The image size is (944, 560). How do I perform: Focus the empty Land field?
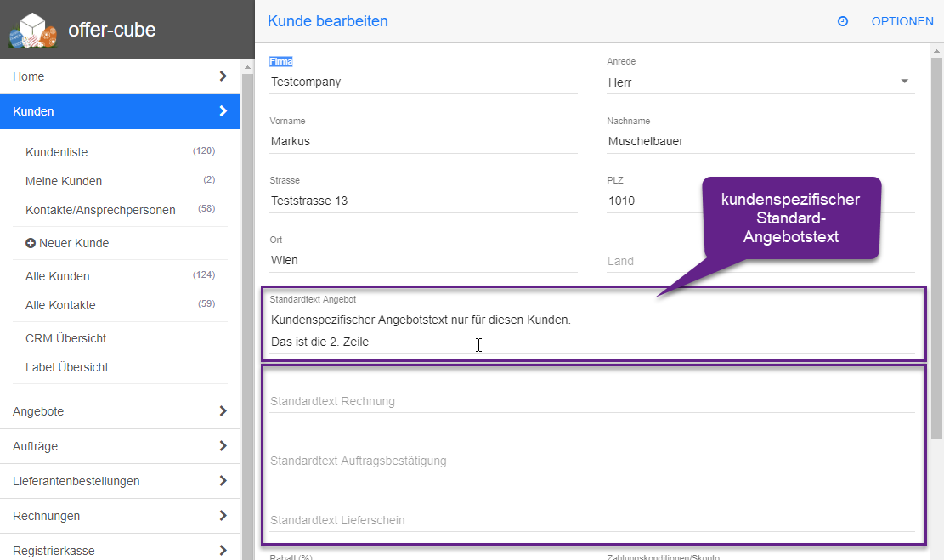pos(761,261)
